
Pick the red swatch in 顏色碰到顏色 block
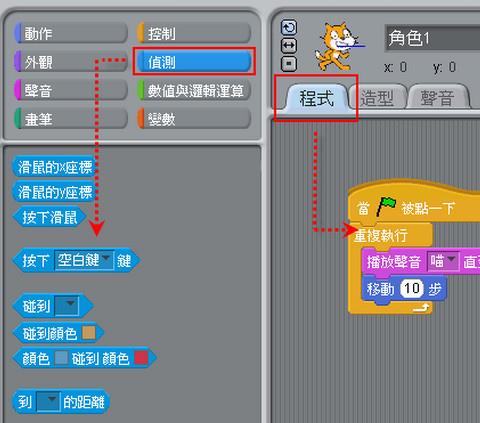pyautogui.click(x=141, y=358)
